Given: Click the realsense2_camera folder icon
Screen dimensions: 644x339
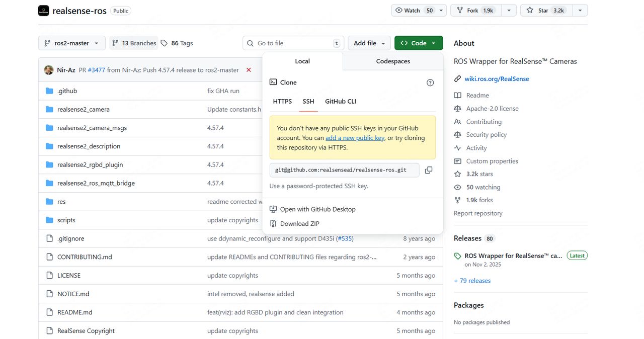Looking at the screenshot, I should [49, 109].
